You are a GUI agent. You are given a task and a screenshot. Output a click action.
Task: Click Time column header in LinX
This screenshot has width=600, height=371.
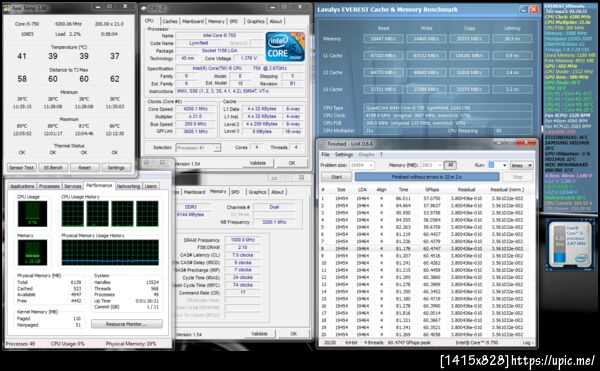[x=403, y=190]
